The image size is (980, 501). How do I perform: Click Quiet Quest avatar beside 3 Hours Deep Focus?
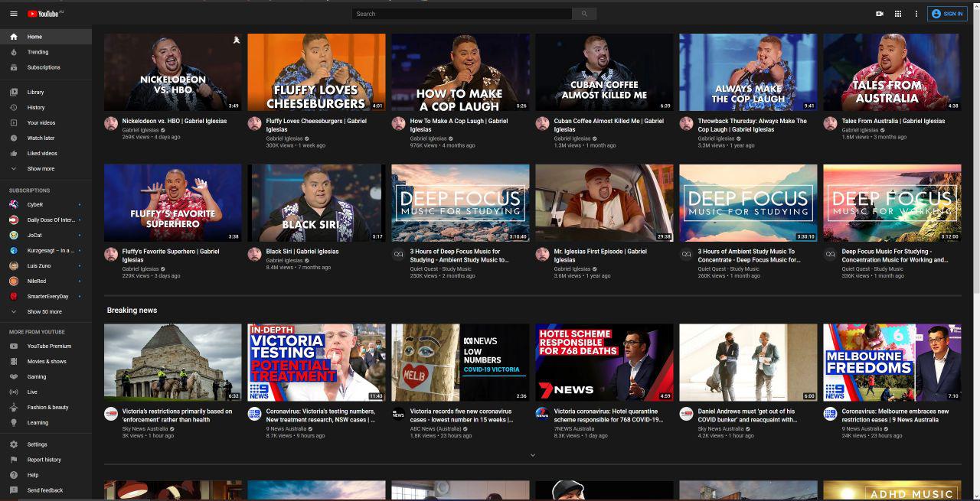click(x=398, y=254)
